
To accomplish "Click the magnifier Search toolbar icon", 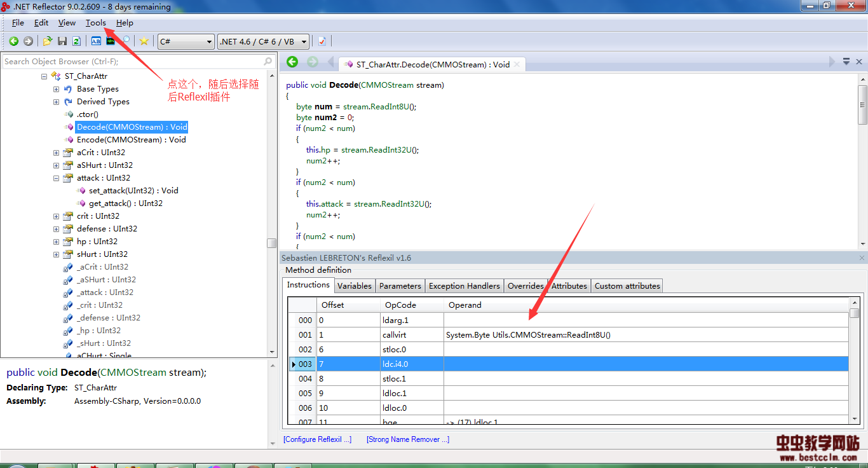I will [x=126, y=41].
